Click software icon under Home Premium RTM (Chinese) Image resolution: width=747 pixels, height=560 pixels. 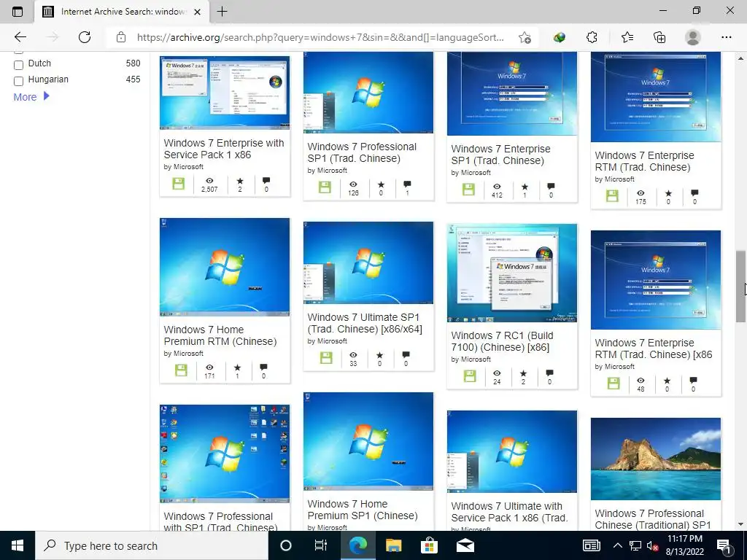tap(181, 370)
